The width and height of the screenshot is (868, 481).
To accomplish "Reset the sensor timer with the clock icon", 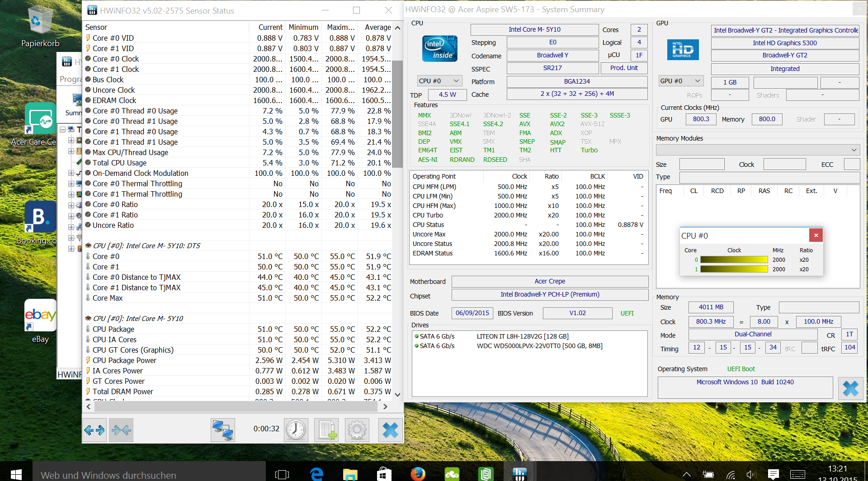I will pyautogui.click(x=296, y=430).
